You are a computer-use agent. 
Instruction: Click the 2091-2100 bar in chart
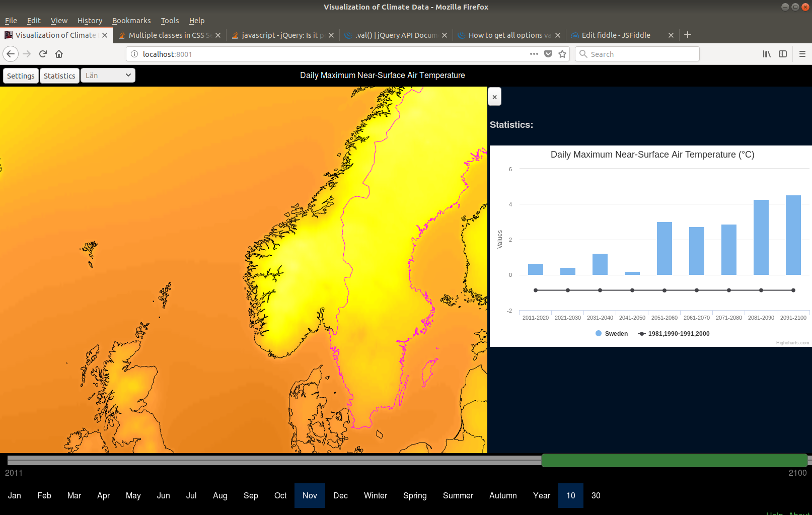(793, 235)
